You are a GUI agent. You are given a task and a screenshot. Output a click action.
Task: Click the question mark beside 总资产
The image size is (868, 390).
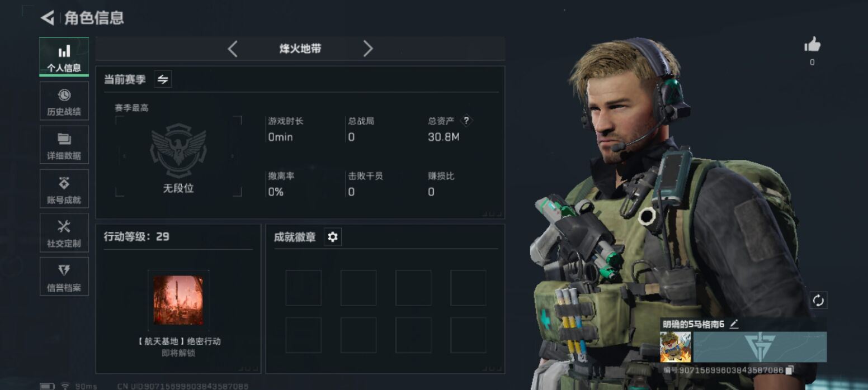point(466,121)
